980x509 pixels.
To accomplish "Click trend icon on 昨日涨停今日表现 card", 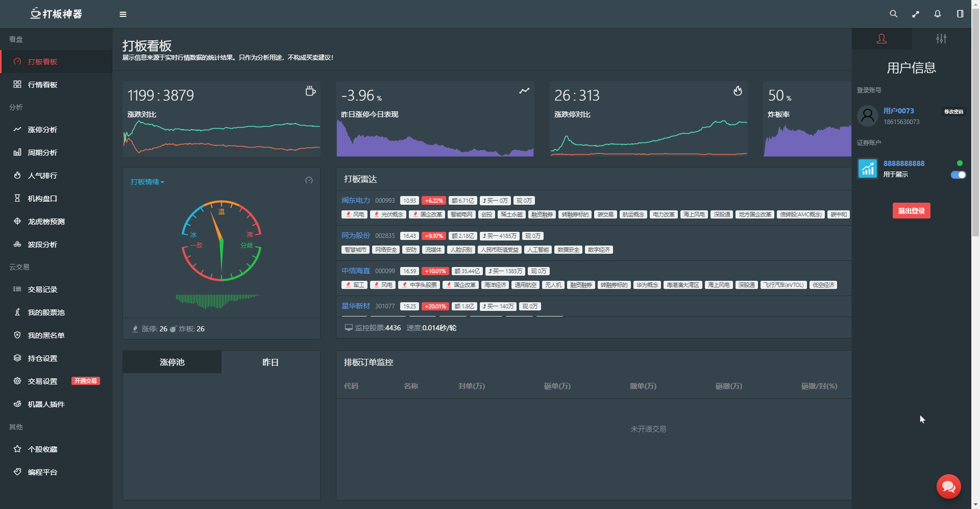I will [524, 91].
